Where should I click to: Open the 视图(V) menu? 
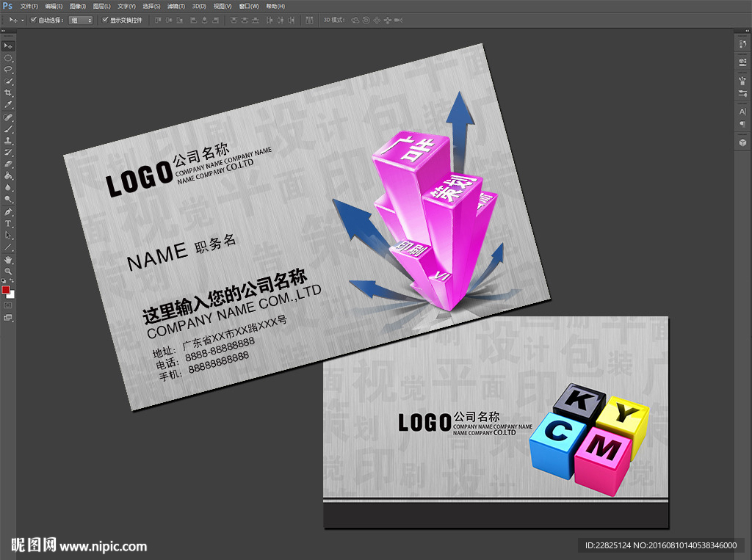point(223,6)
